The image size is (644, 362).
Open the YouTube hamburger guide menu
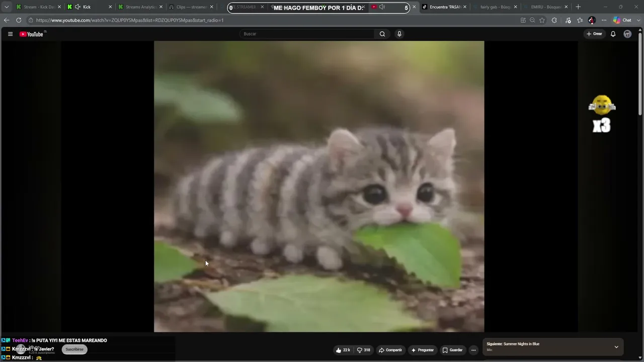(x=10, y=34)
